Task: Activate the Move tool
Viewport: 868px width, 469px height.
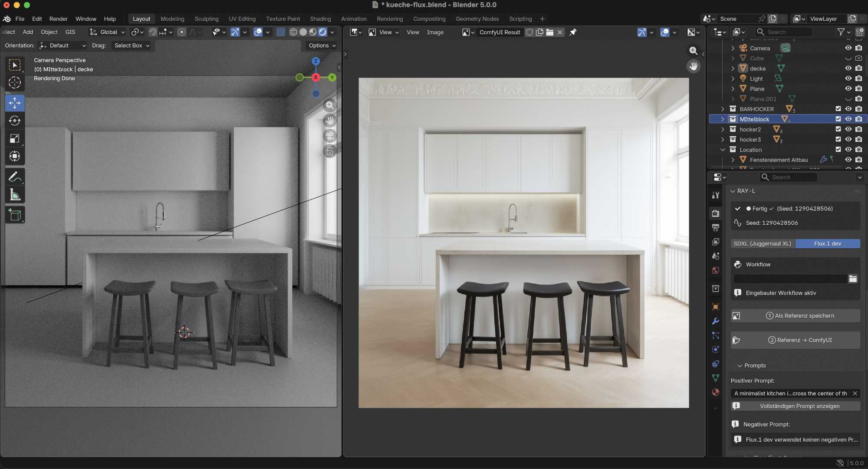Action: 15,103
